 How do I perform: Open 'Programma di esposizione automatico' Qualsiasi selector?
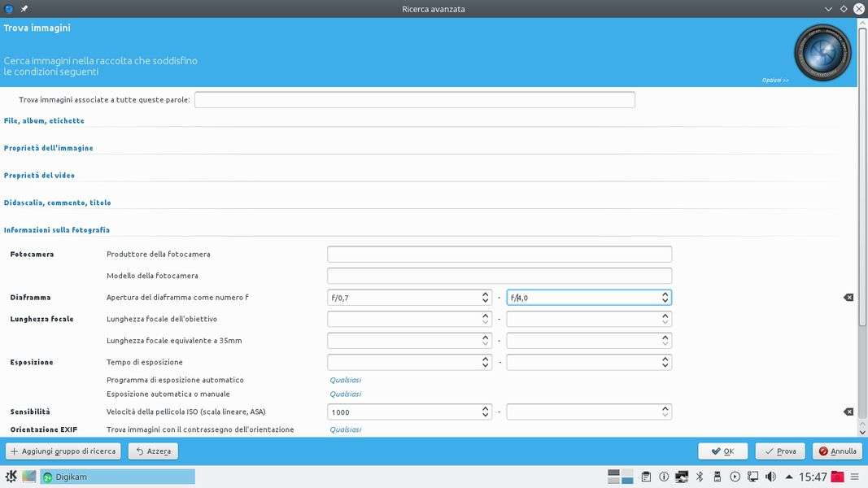click(345, 380)
